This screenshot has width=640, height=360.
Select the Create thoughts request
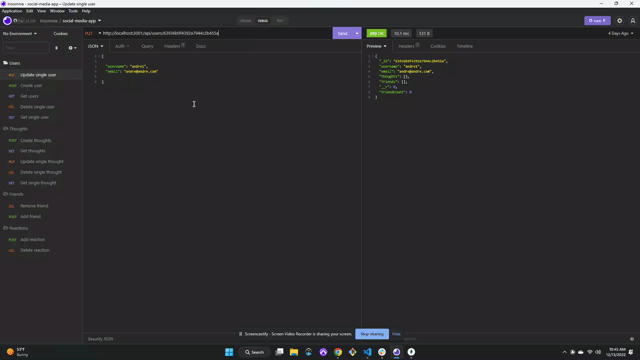[x=41, y=140]
